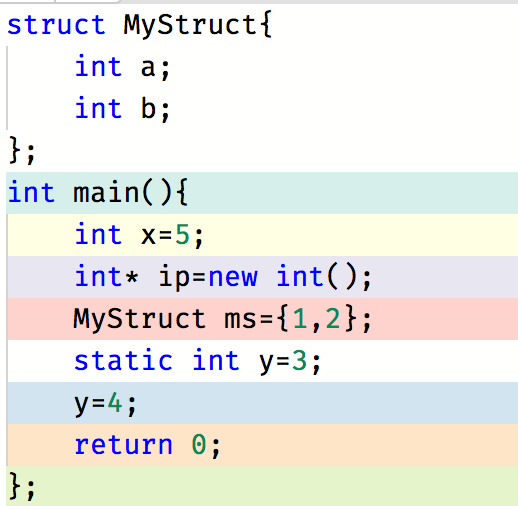Click the number 5 in x=5

182,235
